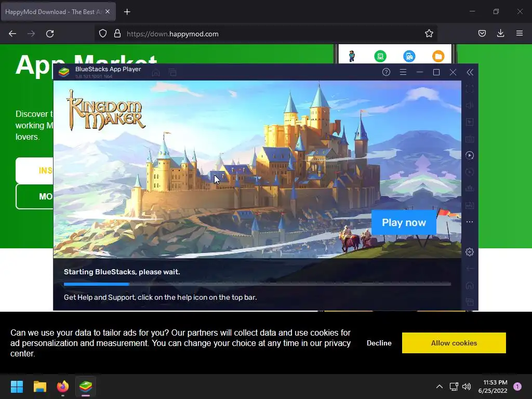Close the HappyMod Download tab
The height and width of the screenshot is (399, 532).
click(x=107, y=11)
